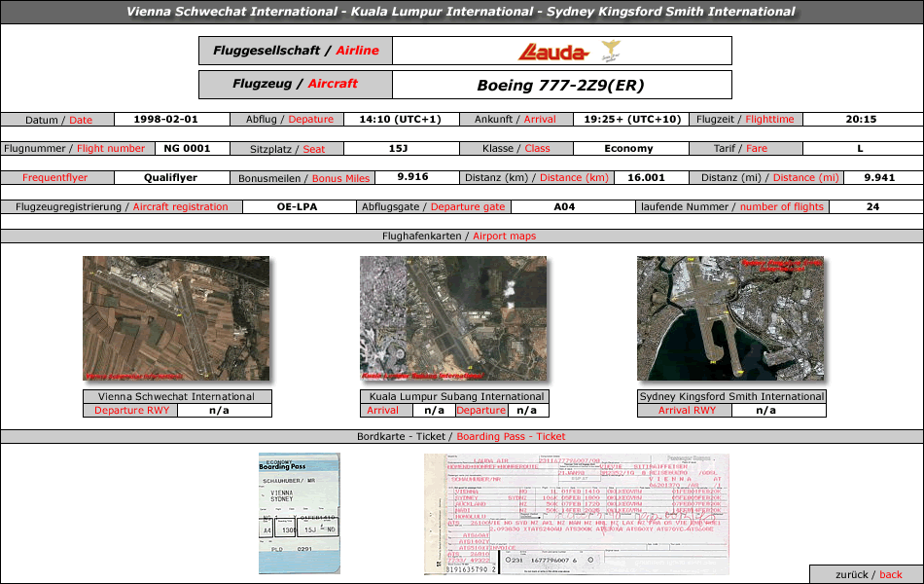This screenshot has height=584, width=924.
Task: Click the Departure label under Kuala Lumpur
Action: (x=480, y=411)
